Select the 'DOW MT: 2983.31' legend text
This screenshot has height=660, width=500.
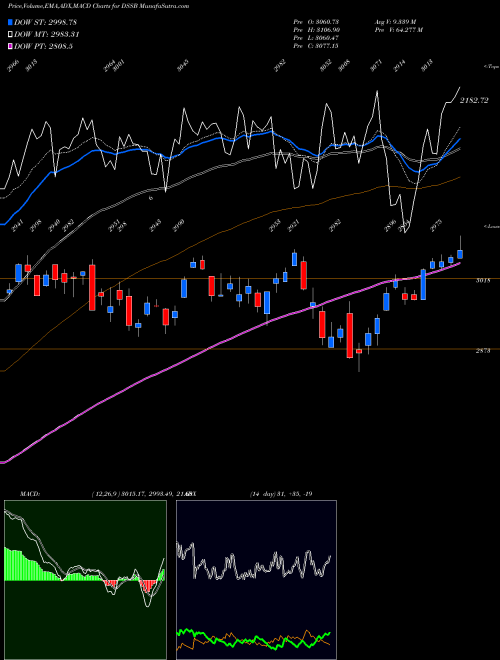pos(47,34)
